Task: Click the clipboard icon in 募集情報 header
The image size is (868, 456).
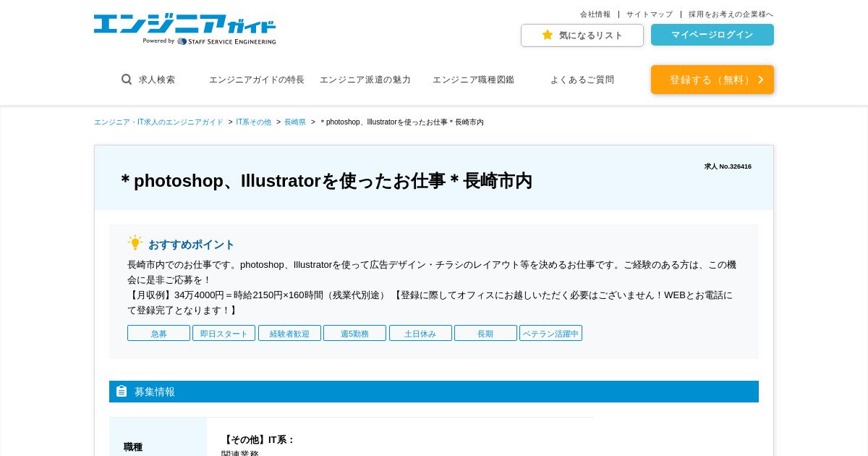Action: 122,391
